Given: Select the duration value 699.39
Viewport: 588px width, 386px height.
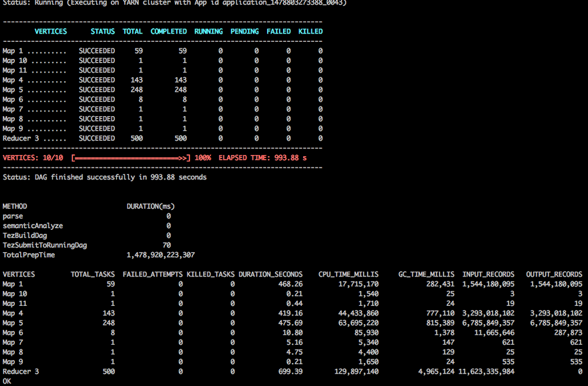Looking at the screenshot, I should pyautogui.click(x=290, y=372).
